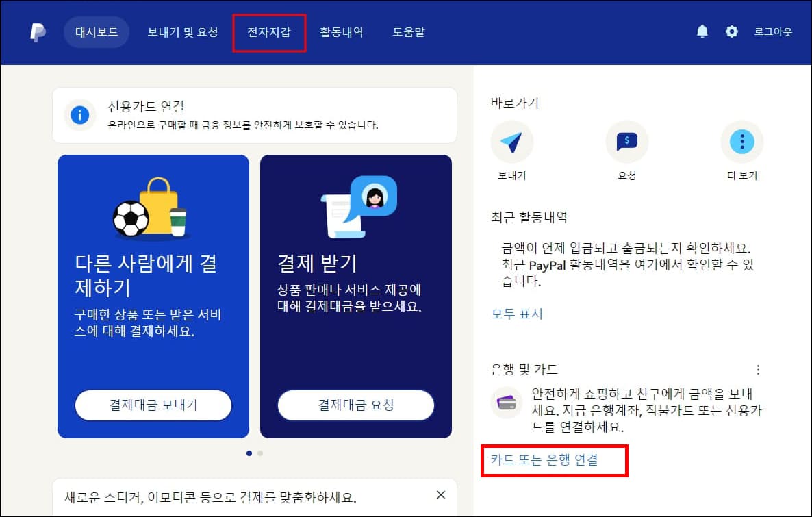Open the 은행 및 카드 overflow menu
This screenshot has height=517, width=812.
759,369
